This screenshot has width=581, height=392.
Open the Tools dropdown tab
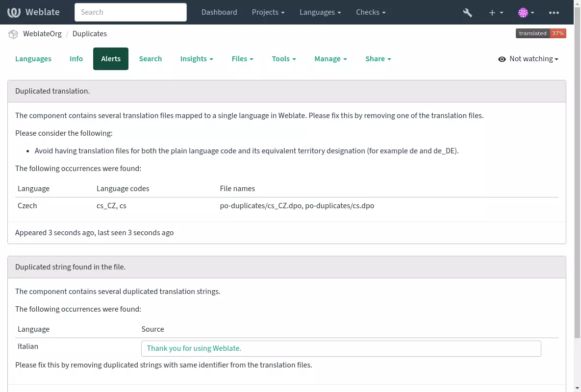pyautogui.click(x=284, y=59)
